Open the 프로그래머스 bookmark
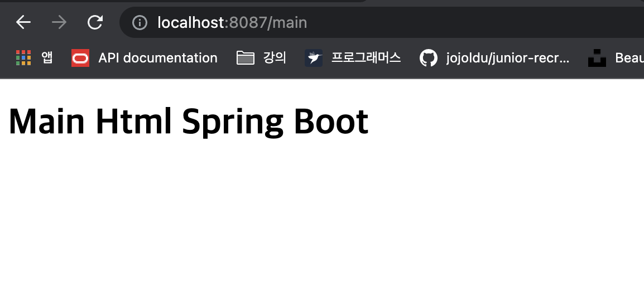644x282 pixels. (x=353, y=58)
